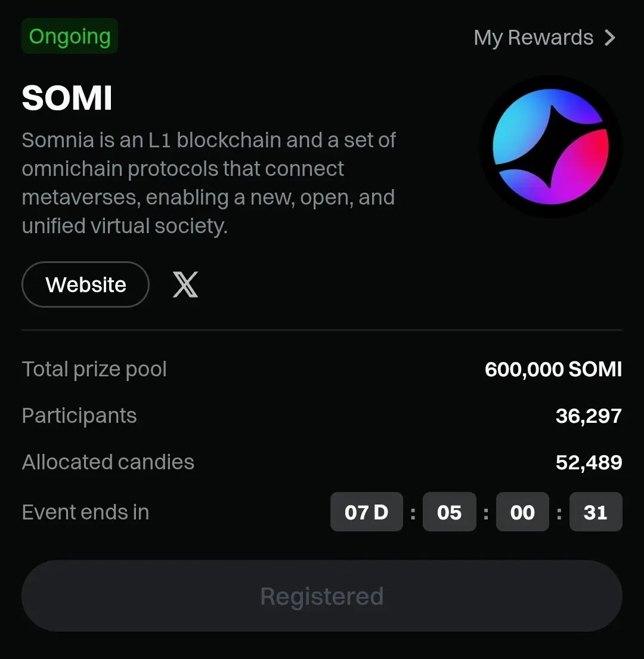Image resolution: width=644 pixels, height=659 pixels.
Task: Expand the My Rewards chevron arrow
Action: pos(610,38)
